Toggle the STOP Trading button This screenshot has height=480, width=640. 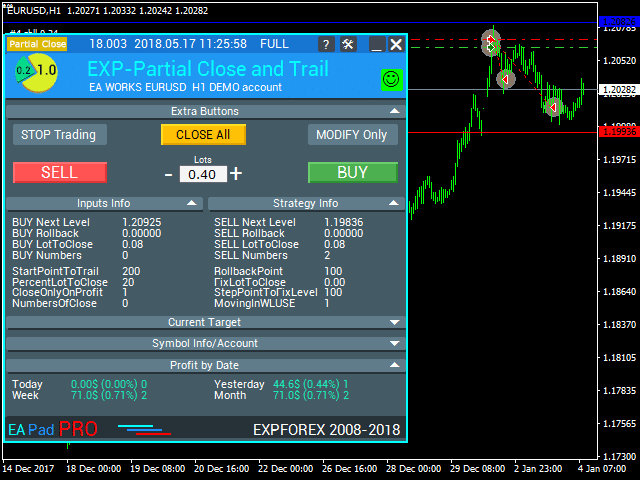pyautogui.click(x=59, y=135)
